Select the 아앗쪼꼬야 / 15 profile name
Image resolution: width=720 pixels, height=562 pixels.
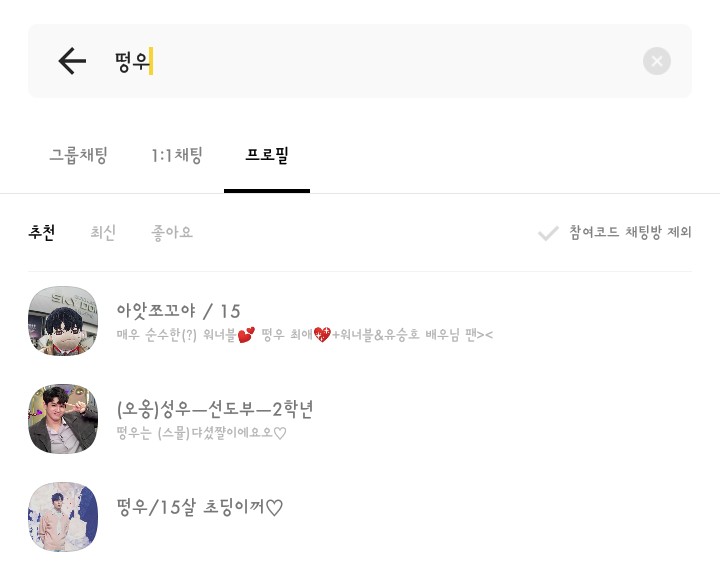(179, 311)
